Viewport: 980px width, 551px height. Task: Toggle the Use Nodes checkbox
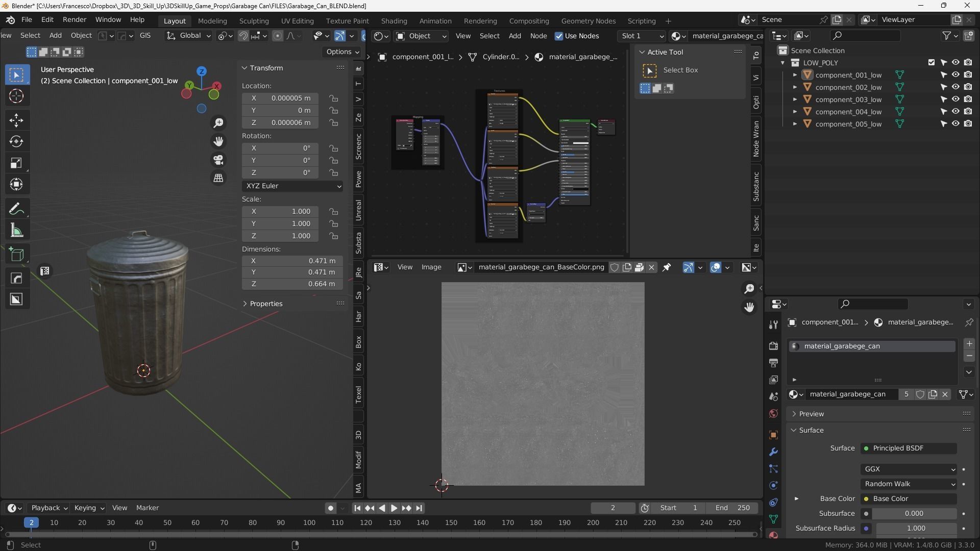pyautogui.click(x=559, y=36)
